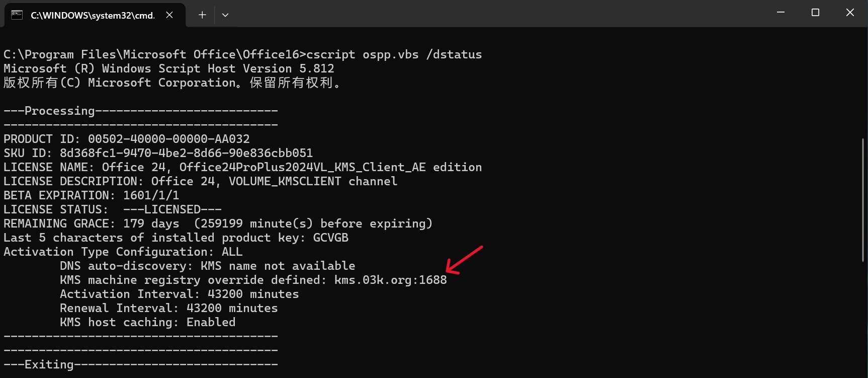
Task: Minimize the terminal window
Action: point(780,13)
